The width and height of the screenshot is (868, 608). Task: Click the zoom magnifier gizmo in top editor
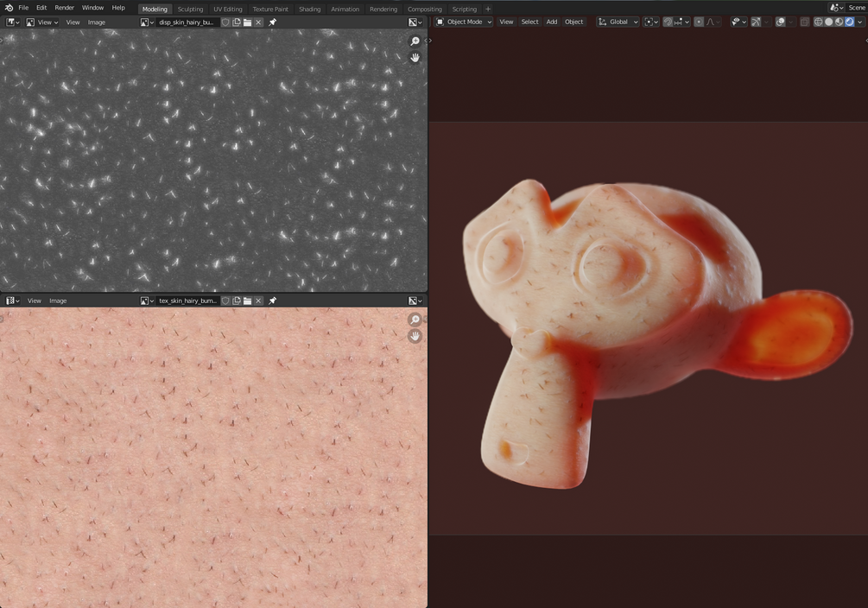click(x=415, y=41)
